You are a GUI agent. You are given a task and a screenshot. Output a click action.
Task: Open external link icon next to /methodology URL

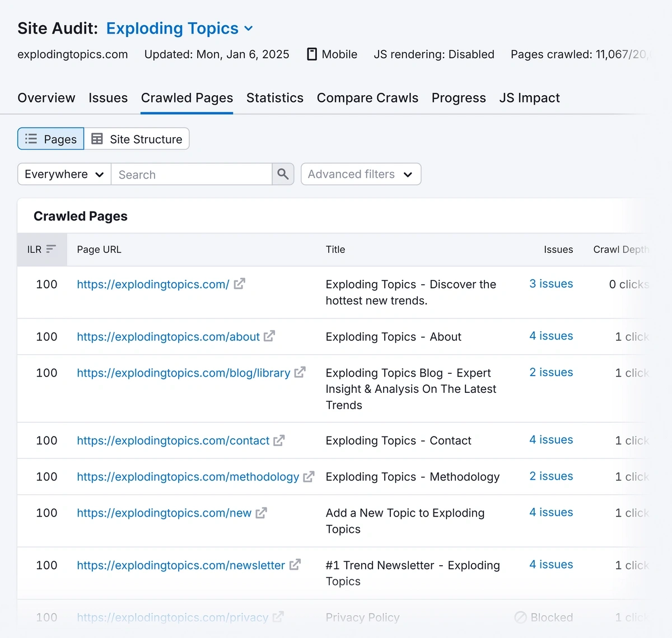click(309, 476)
